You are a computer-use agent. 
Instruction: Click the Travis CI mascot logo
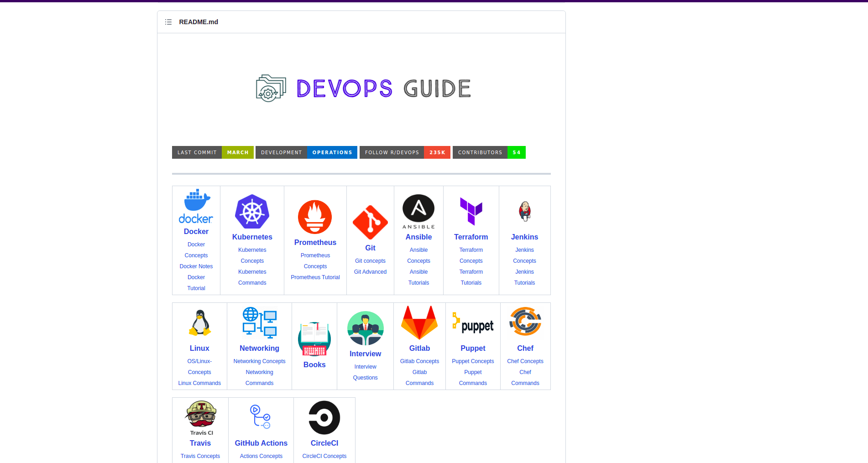200,418
